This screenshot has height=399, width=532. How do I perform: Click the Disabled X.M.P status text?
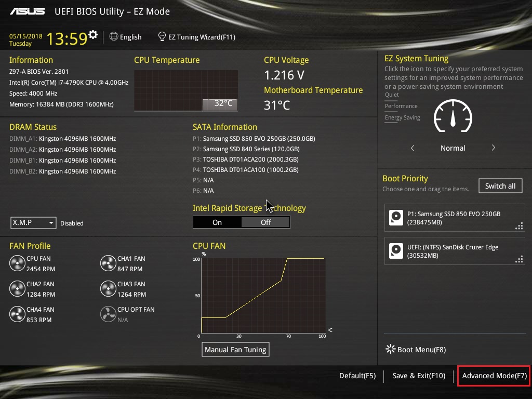pos(72,223)
